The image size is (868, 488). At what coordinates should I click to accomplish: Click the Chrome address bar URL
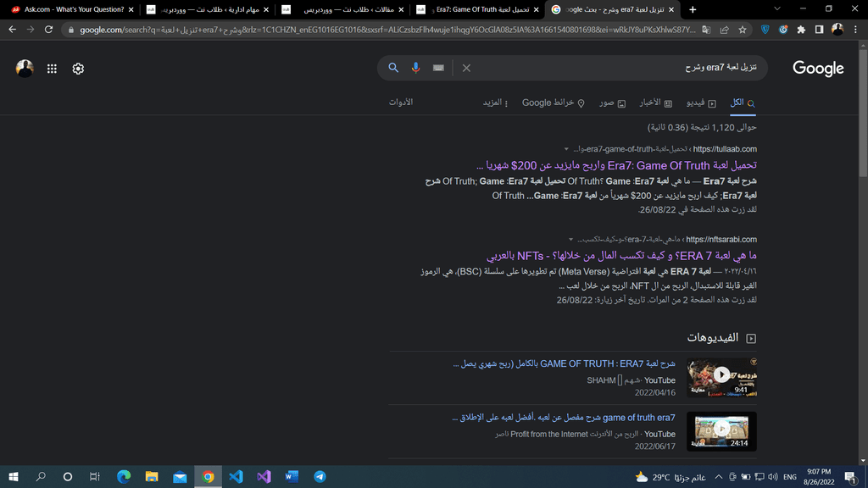pos(387,30)
